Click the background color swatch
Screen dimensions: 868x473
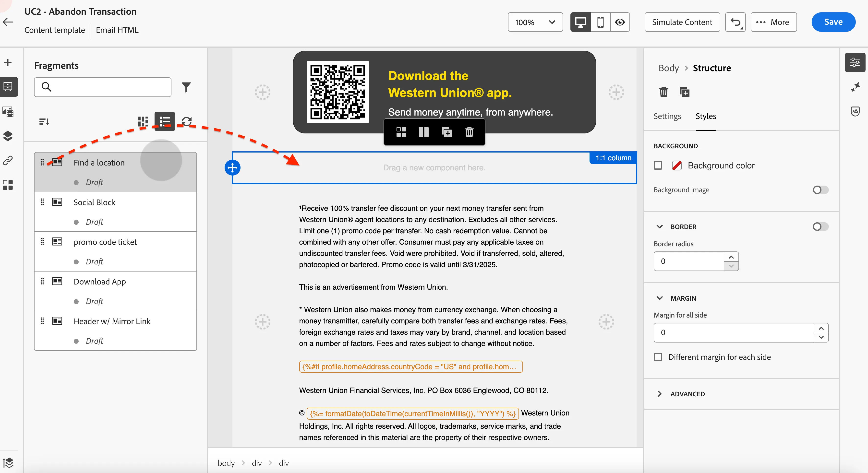point(677,166)
